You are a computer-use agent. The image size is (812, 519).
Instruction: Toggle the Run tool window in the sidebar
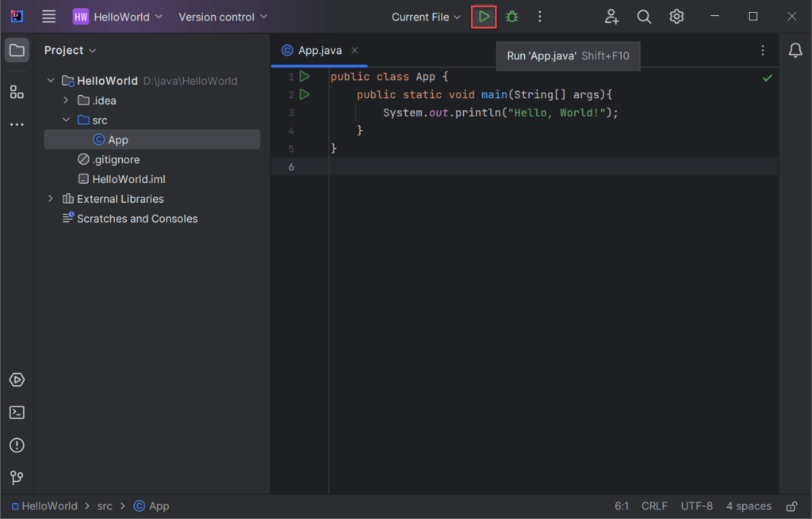17,380
